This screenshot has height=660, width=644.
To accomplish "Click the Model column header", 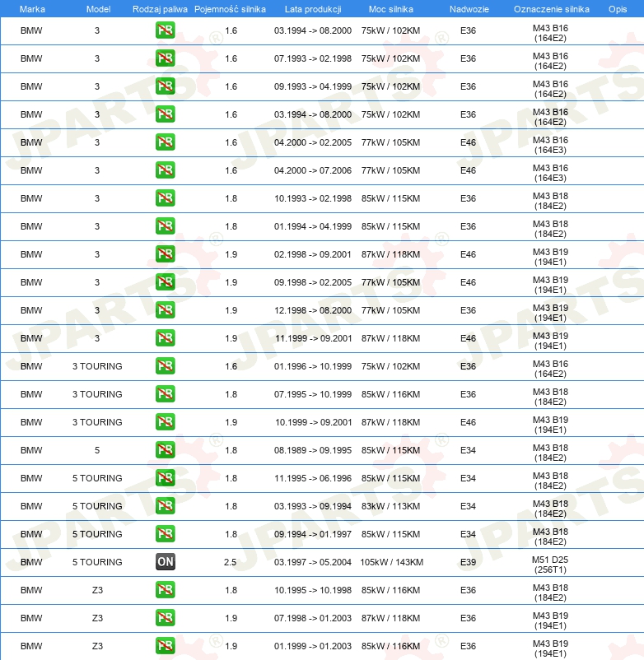I will point(98,9).
